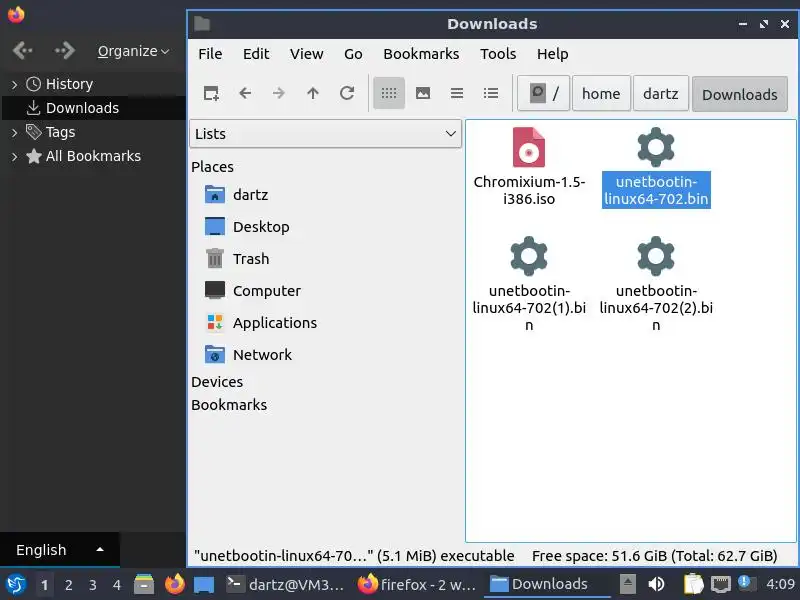Expand Tags in Firefox Library
The image size is (800, 600).
(x=14, y=133)
